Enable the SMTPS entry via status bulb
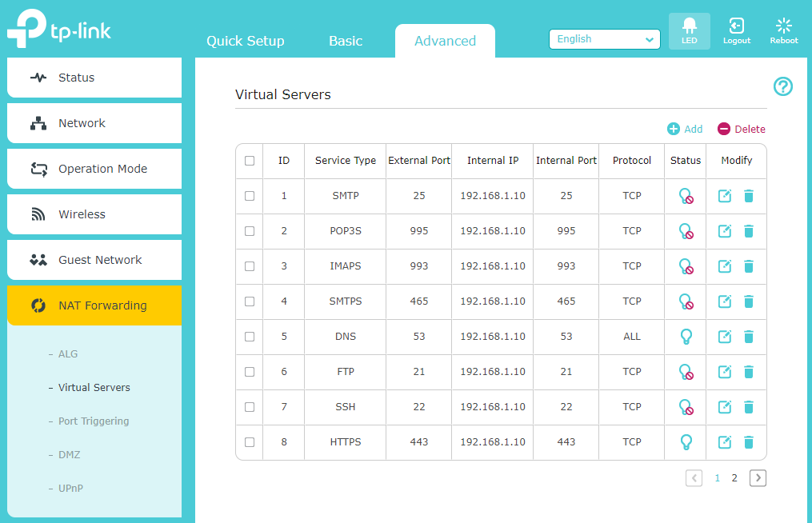The width and height of the screenshot is (812, 523). click(x=686, y=301)
